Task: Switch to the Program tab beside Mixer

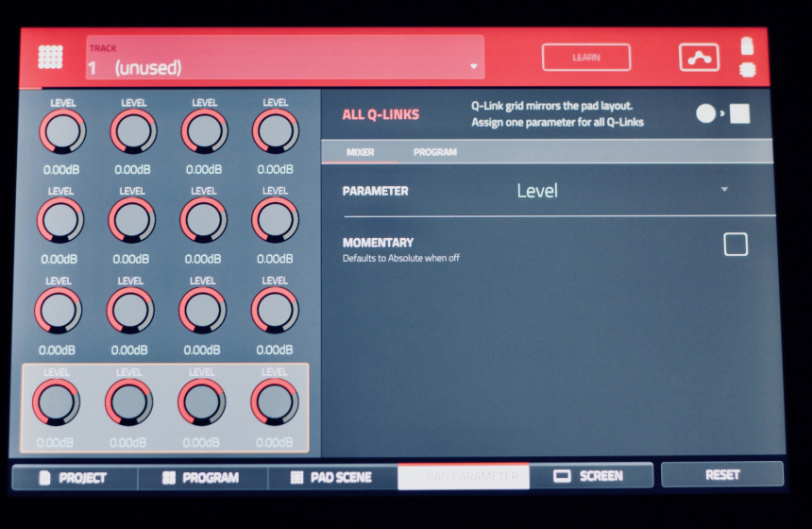Action: point(435,152)
